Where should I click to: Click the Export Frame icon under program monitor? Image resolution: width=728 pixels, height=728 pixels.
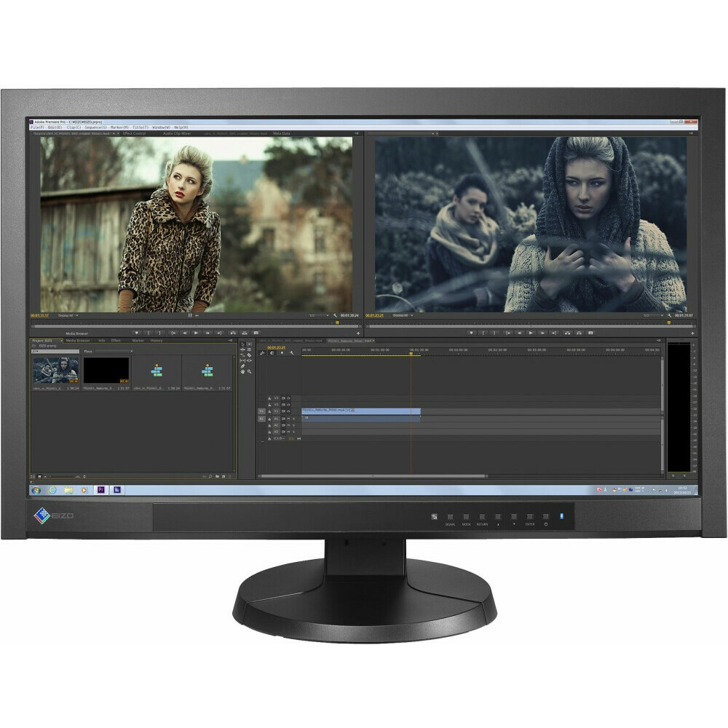[590, 332]
